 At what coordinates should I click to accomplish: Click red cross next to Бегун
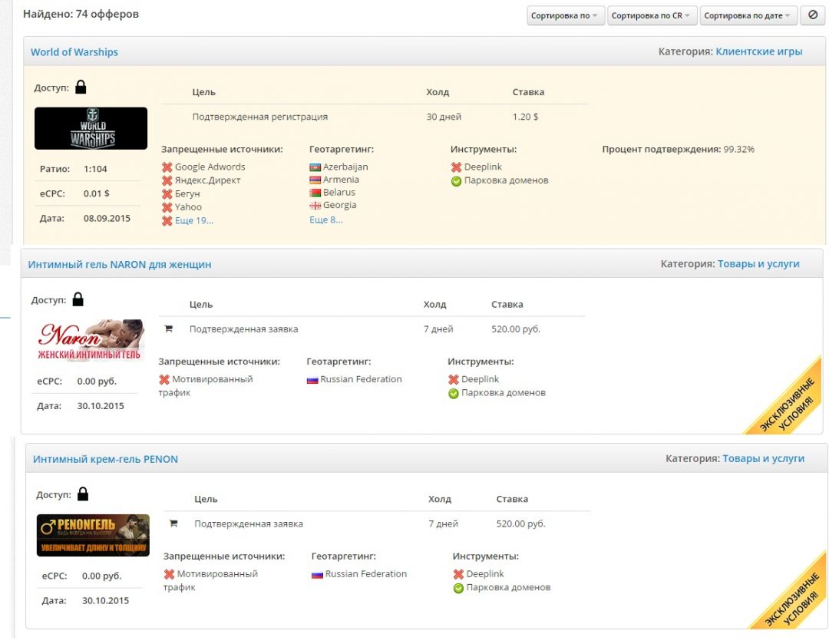point(167,194)
